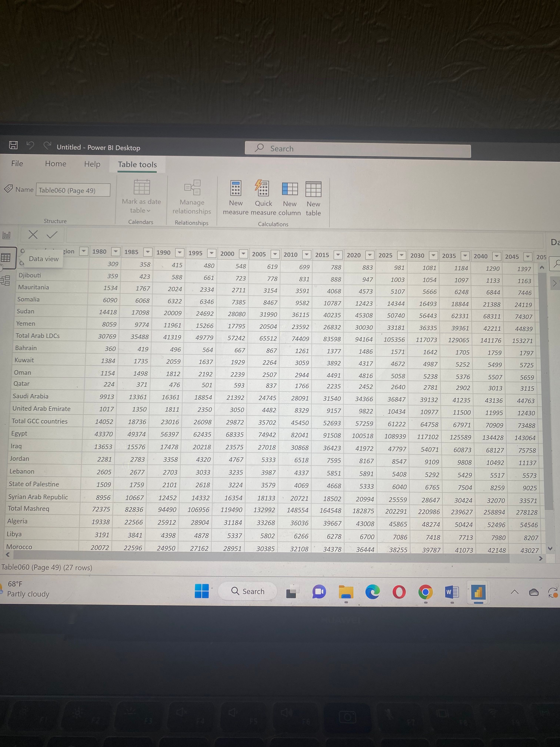Click the 2020 column header
Viewport: 560px width, 747px height.
point(353,255)
